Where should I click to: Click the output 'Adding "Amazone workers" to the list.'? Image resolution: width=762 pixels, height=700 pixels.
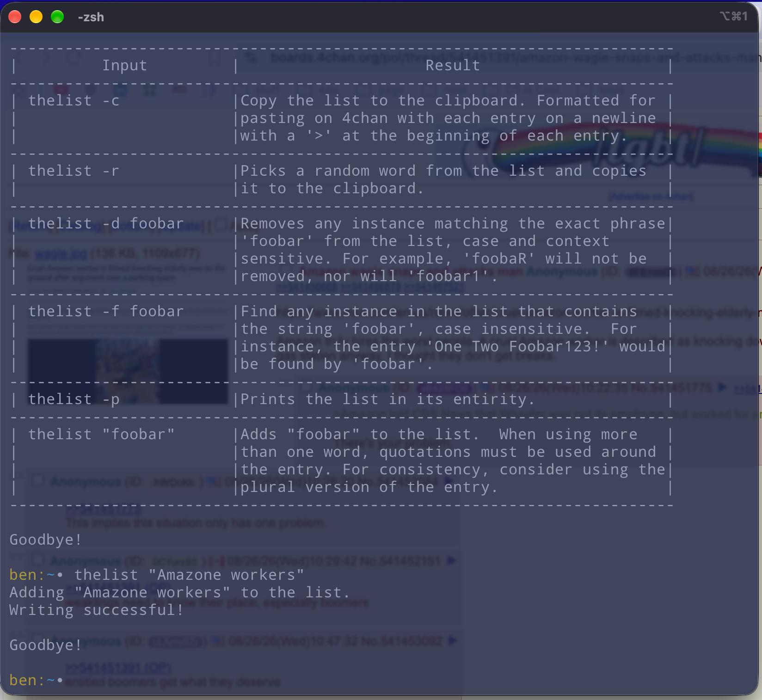point(180,593)
